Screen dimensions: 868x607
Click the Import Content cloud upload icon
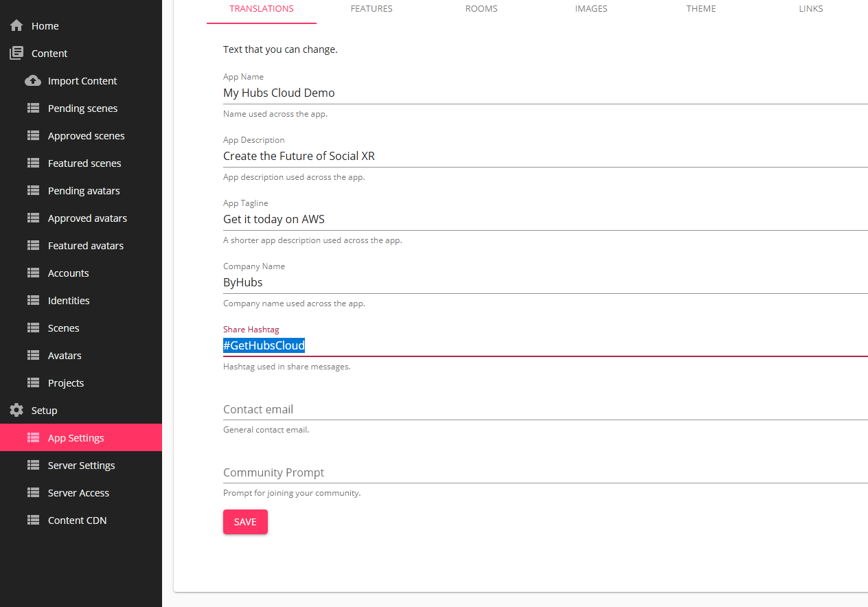(33, 81)
